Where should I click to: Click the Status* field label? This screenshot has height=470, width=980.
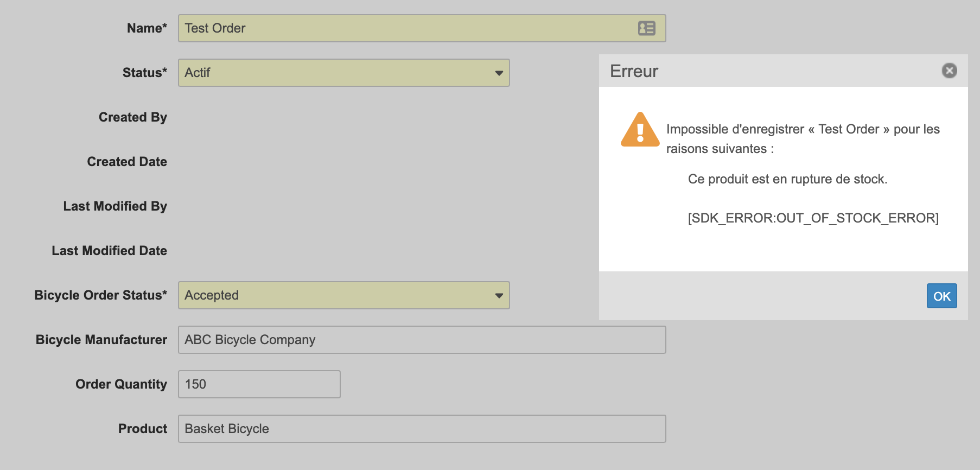point(145,73)
